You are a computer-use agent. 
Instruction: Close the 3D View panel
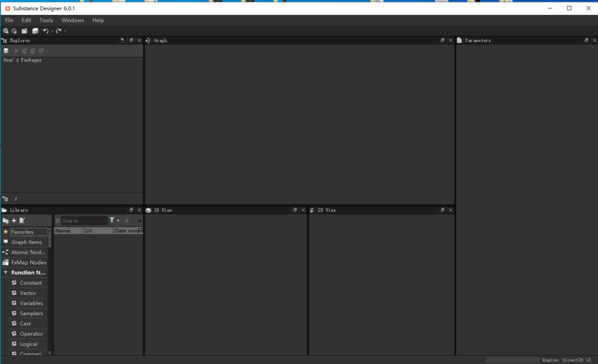click(303, 210)
